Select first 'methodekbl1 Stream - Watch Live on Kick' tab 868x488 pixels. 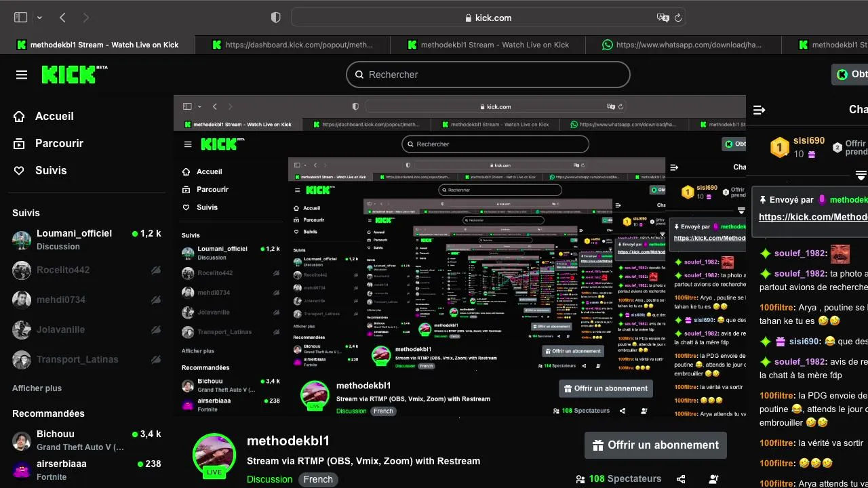tap(98, 45)
